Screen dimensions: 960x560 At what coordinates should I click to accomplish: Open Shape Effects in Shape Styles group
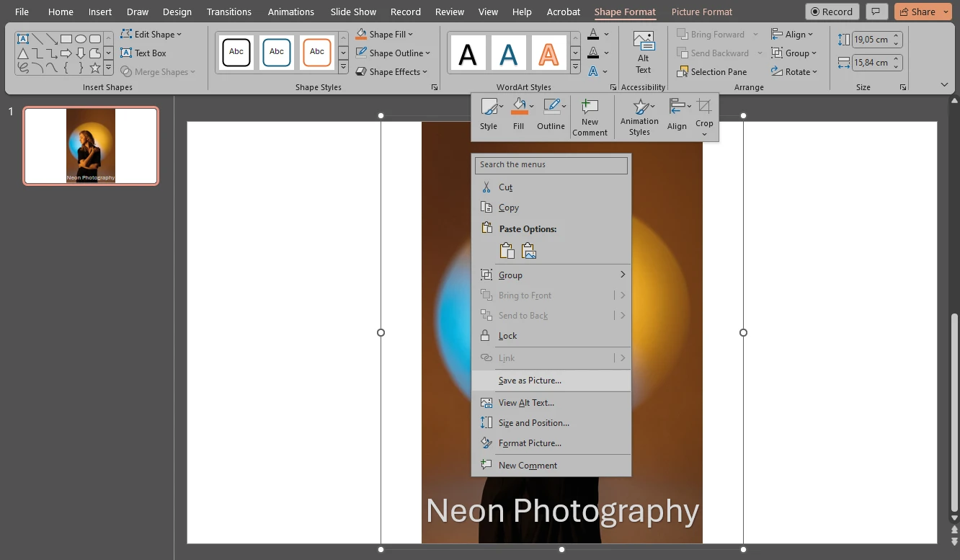[392, 71]
